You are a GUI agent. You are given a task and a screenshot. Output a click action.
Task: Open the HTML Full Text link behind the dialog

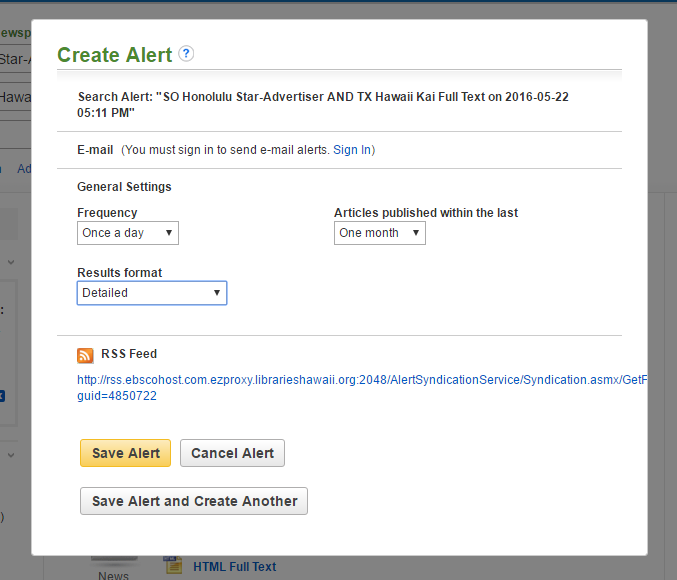click(x=234, y=567)
